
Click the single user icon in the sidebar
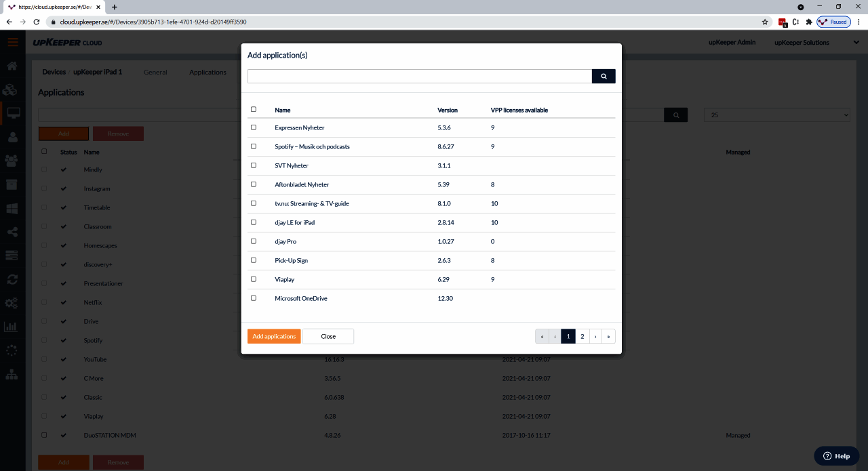pos(12,137)
